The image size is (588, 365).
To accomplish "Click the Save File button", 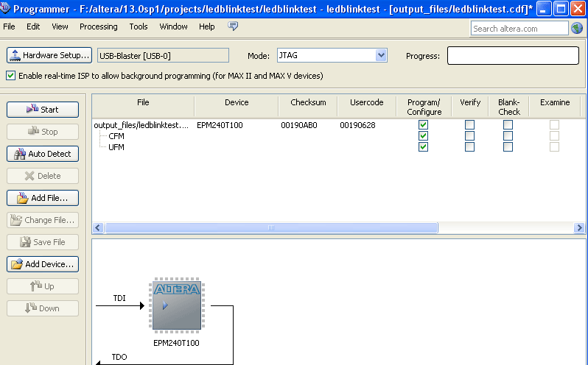I will pyautogui.click(x=43, y=242).
